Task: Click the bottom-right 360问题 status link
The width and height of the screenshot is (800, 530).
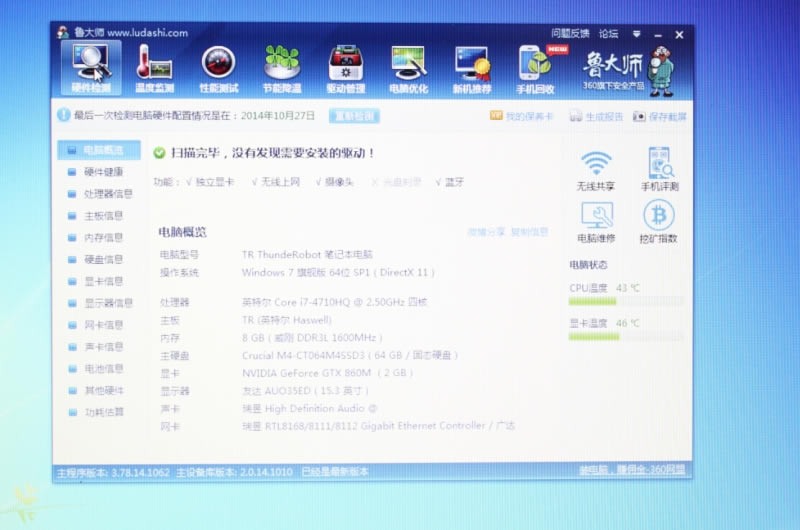Action: [x=632, y=470]
